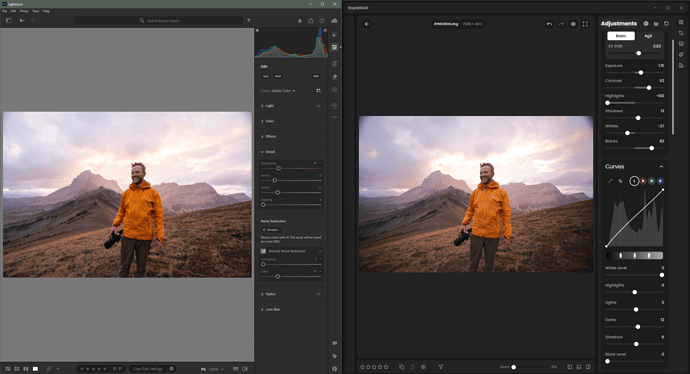Click the share icon in Lightroom toolbar
This screenshot has height=374, width=690.
[x=311, y=21]
